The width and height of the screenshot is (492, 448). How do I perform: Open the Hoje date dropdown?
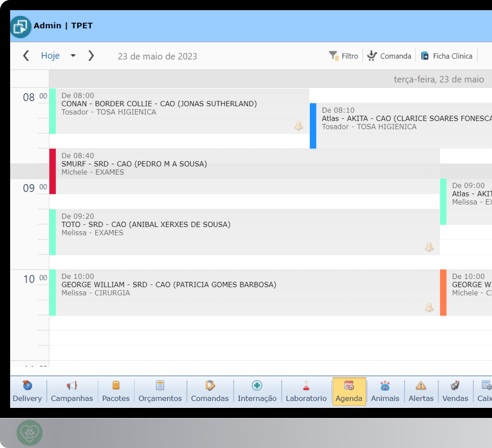(73, 56)
